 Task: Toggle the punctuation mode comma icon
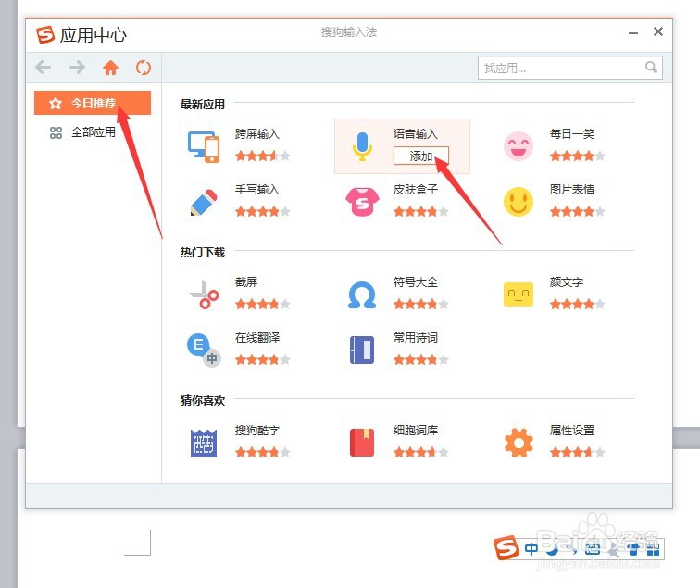tap(573, 550)
